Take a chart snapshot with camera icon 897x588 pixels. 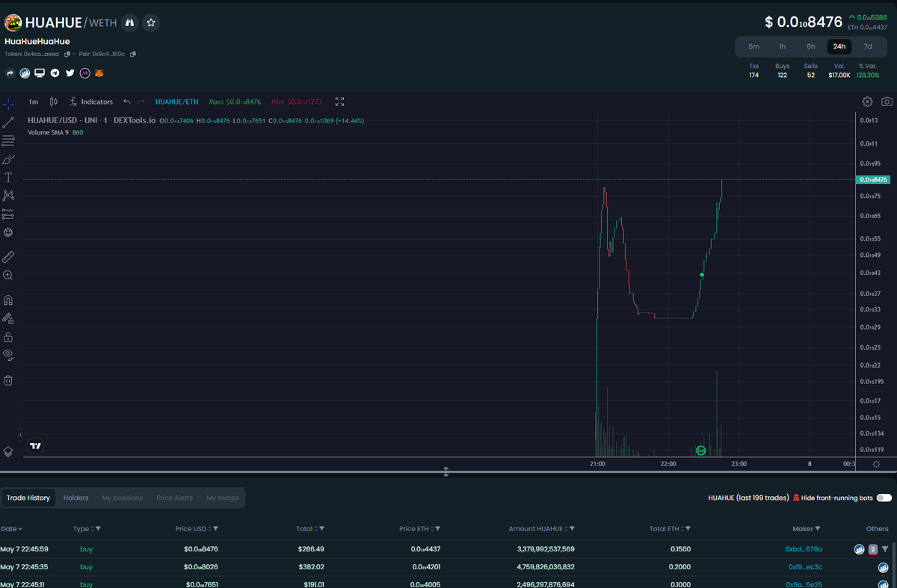coord(887,102)
